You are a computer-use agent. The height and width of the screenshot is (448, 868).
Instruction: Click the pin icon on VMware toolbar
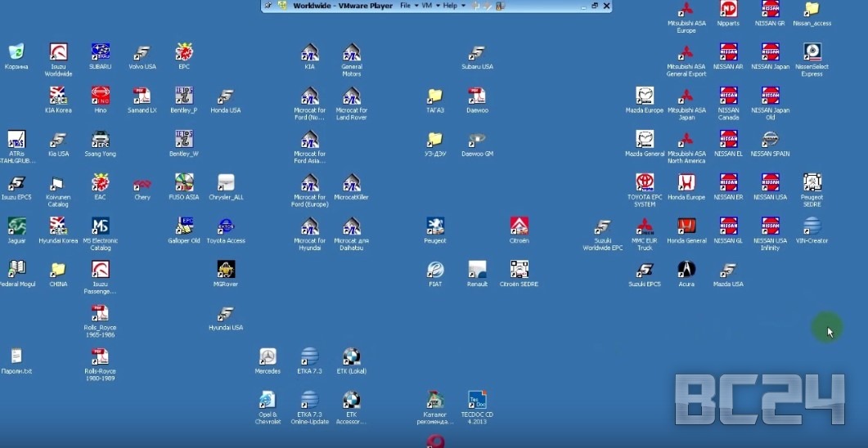268,6
